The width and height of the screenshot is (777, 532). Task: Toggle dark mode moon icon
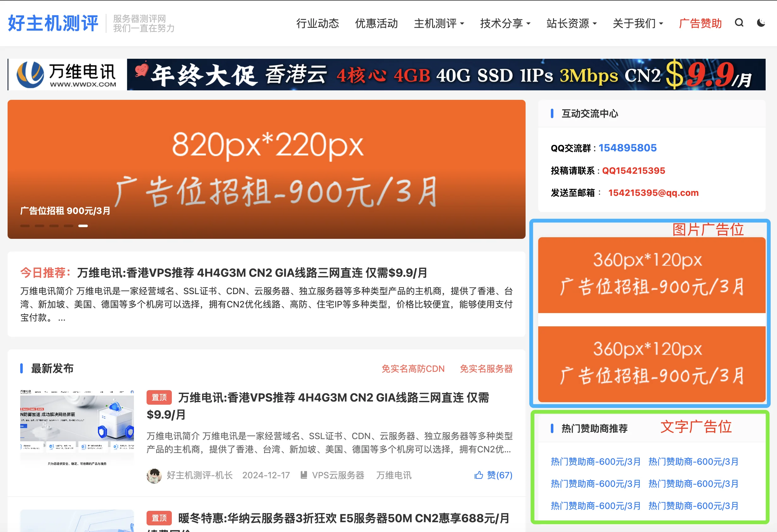tap(761, 23)
